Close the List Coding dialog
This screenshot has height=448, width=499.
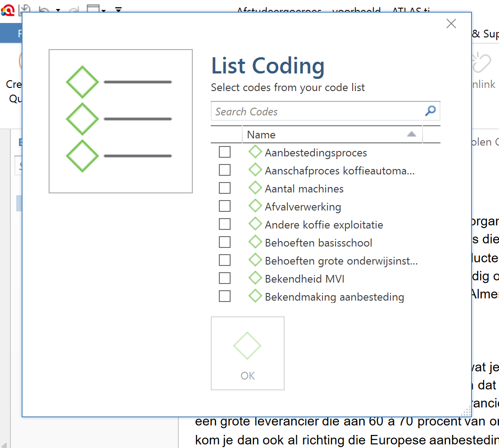coord(451,24)
